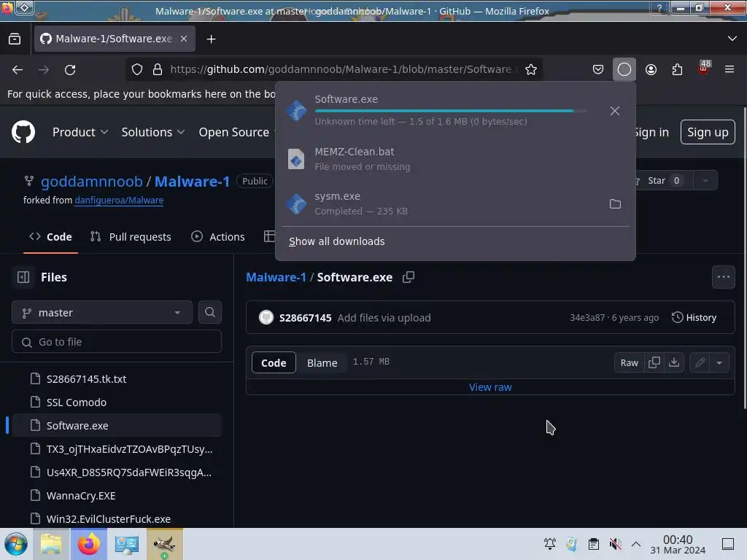Open the goddamnnoob user link
This screenshot has height=560, width=747.
tap(91, 182)
